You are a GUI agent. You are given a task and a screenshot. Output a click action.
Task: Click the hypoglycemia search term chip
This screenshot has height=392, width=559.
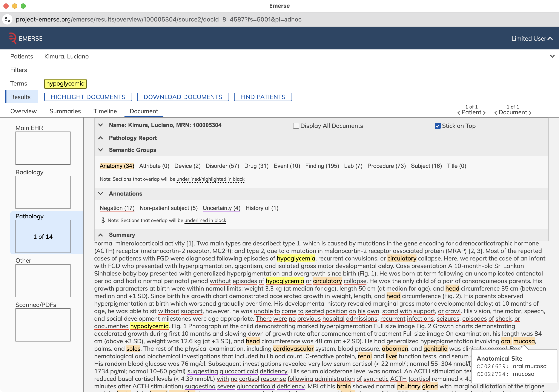65,83
